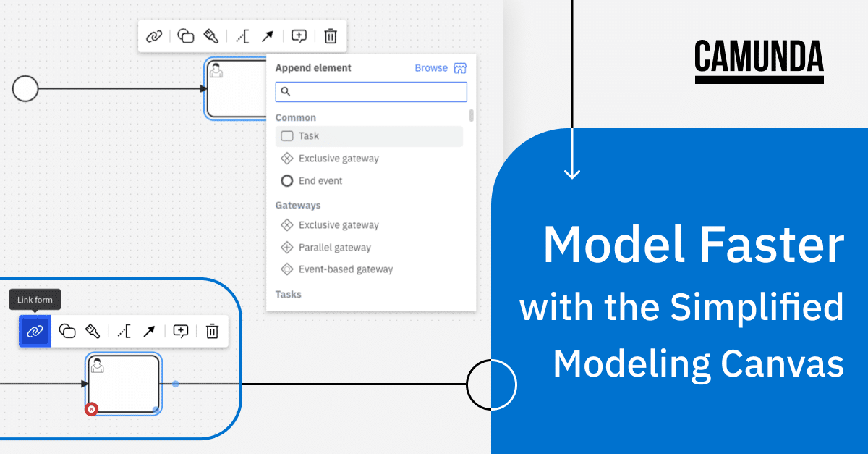
Task: Select connect arrow tool in lower context pad
Action: pos(149,331)
